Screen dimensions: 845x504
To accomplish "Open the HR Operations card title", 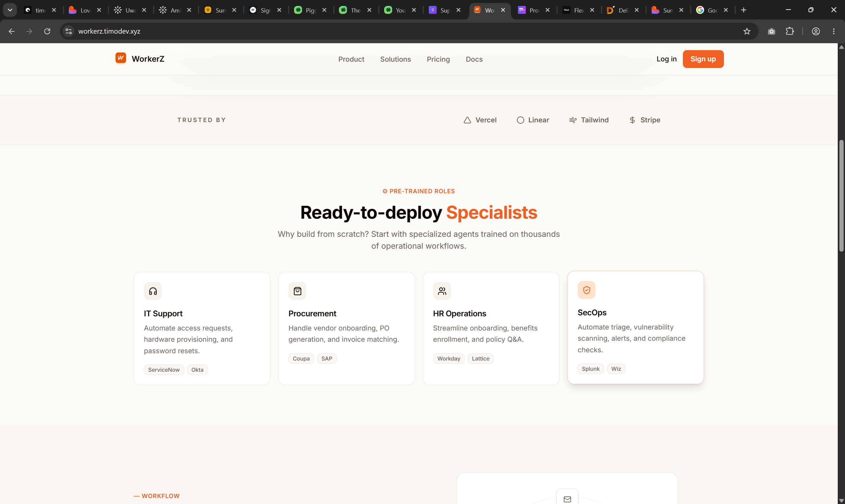I will coord(459,313).
